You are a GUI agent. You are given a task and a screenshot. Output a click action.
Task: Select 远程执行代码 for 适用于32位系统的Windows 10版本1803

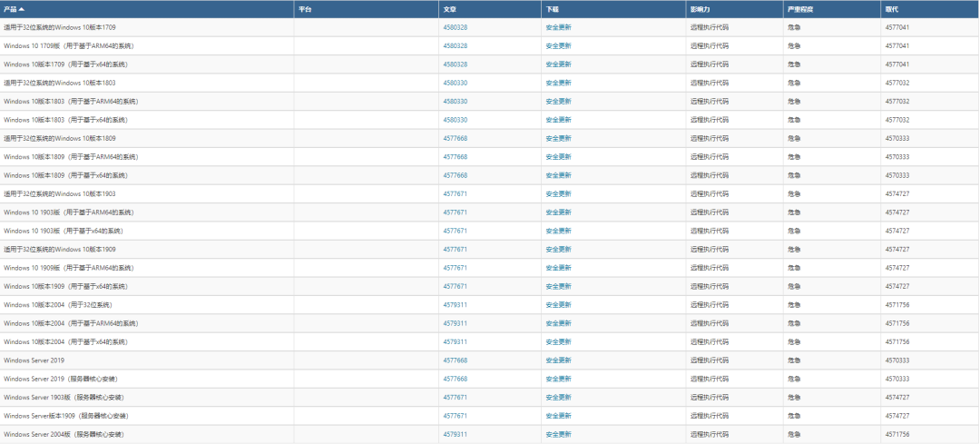click(710, 83)
